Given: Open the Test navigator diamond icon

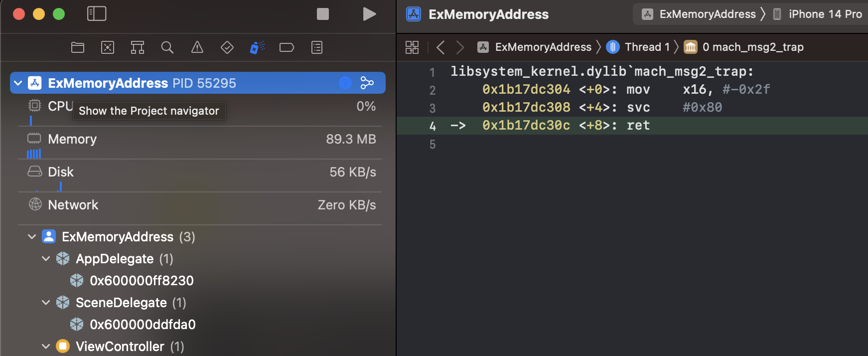Looking at the screenshot, I should (x=227, y=47).
